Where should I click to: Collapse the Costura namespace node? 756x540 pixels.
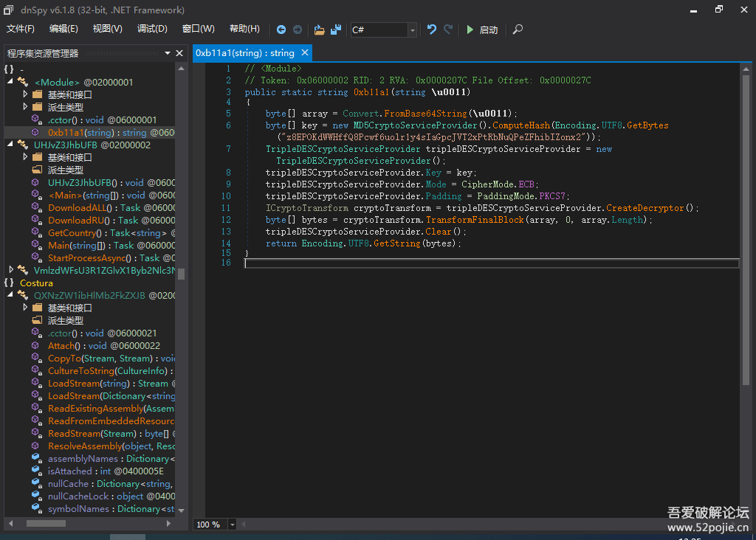[9, 283]
